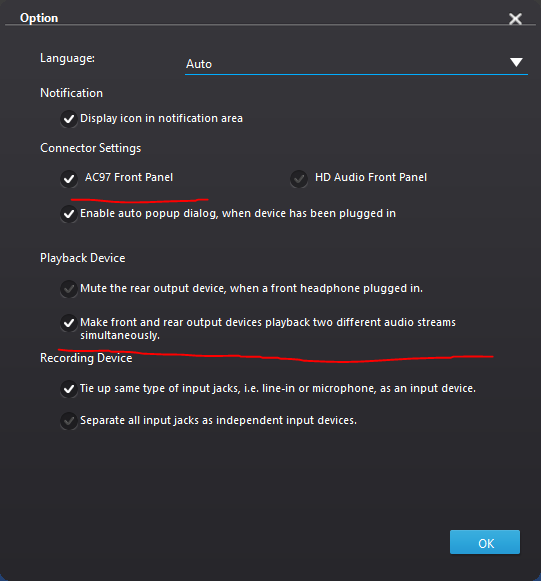Click the Language: label text

click(x=67, y=58)
